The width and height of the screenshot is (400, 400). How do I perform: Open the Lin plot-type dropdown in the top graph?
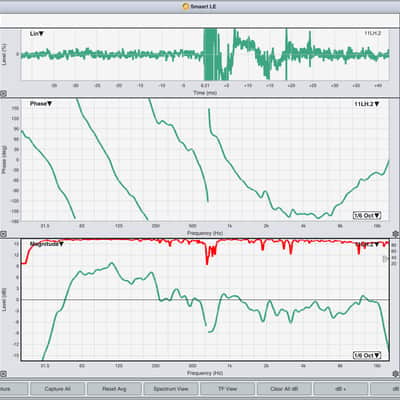point(37,34)
